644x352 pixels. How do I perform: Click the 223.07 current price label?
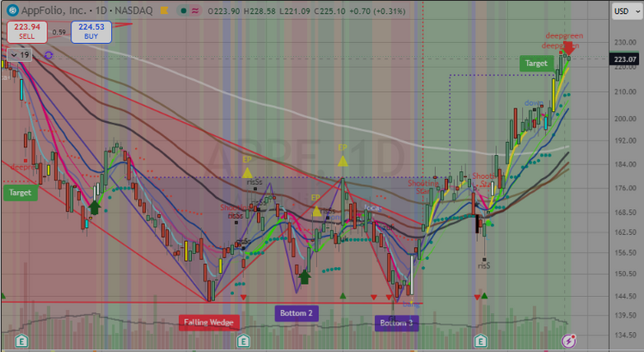[625, 59]
